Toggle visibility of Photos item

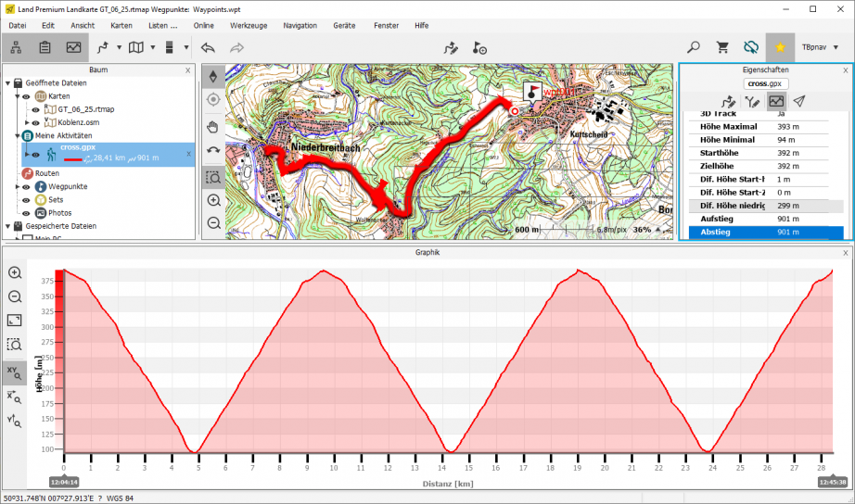[27, 212]
